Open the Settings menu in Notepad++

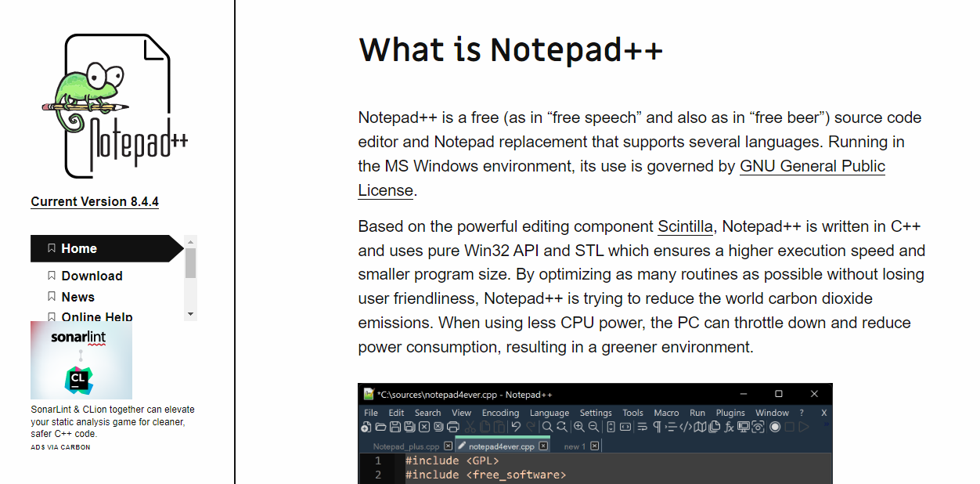click(x=596, y=413)
